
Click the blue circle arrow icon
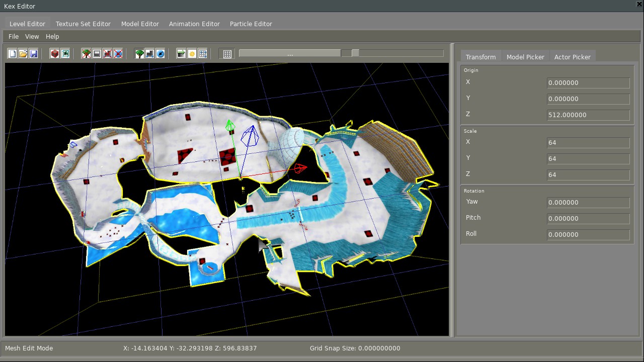(160, 54)
